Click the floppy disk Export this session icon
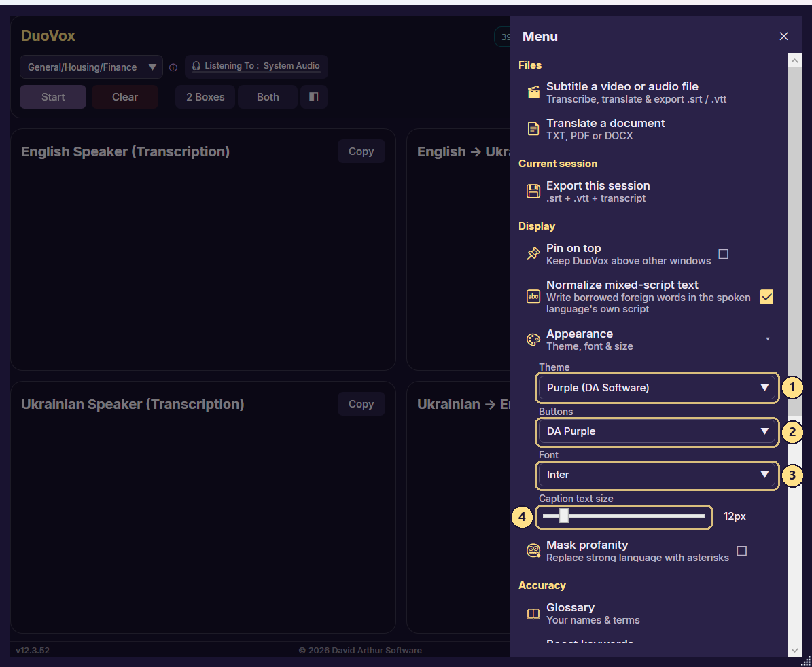The width and height of the screenshot is (812, 667). (533, 191)
